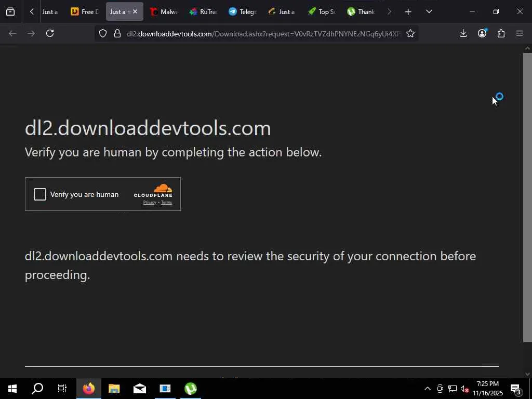The height and width of the screenshot is (399, 532).
Task: Check the 'Verify you are human' box
Action: click(x=39, y=194)
